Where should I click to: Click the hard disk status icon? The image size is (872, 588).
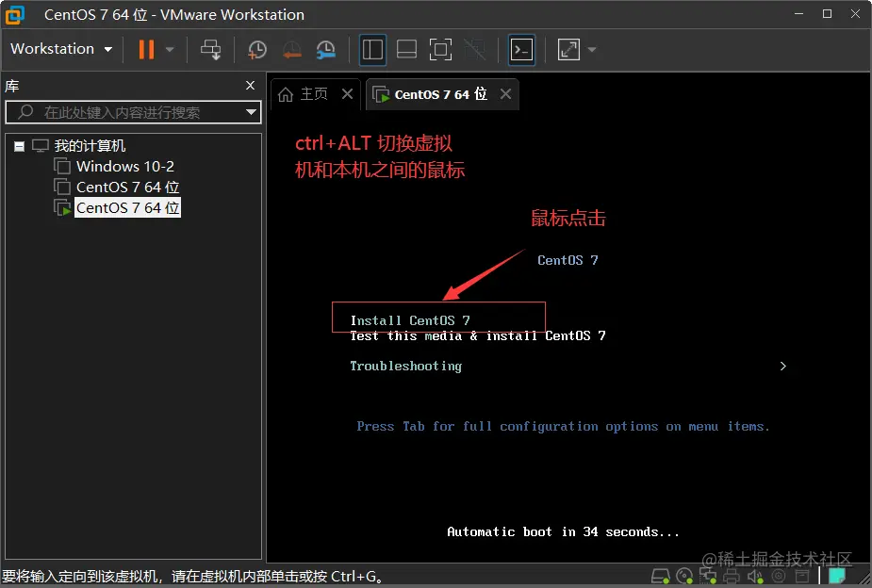tap(660, 577)
